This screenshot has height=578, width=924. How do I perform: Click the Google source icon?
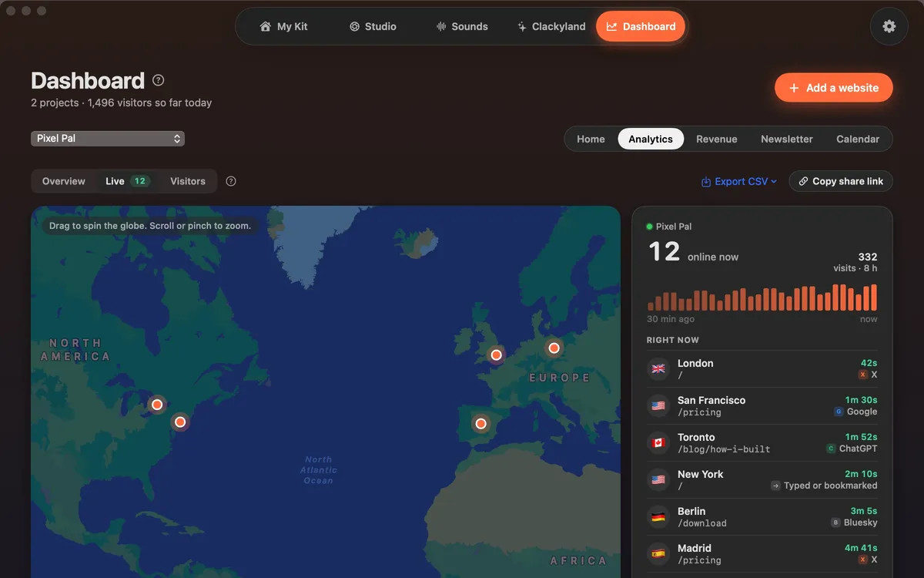tap(839, 412)
